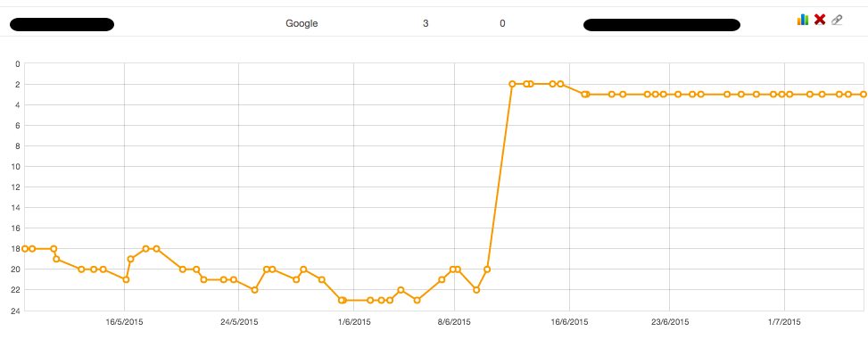Click the gray chain link icon
The height and width of the screenshot is (340, 868).
(x=837, y=20)
